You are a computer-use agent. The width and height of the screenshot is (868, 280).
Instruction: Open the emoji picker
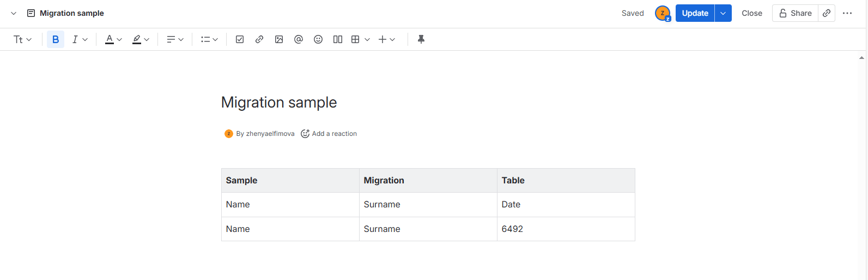[x=318, y=39]
